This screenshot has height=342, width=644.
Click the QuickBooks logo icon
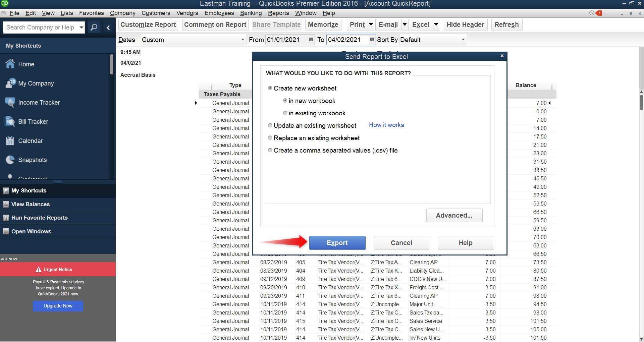pyautogui.click(x=4, y=3)
